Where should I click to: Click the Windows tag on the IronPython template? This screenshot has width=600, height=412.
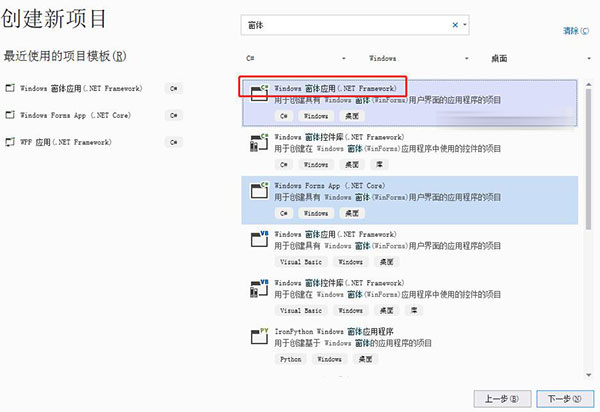coord(329,359)
